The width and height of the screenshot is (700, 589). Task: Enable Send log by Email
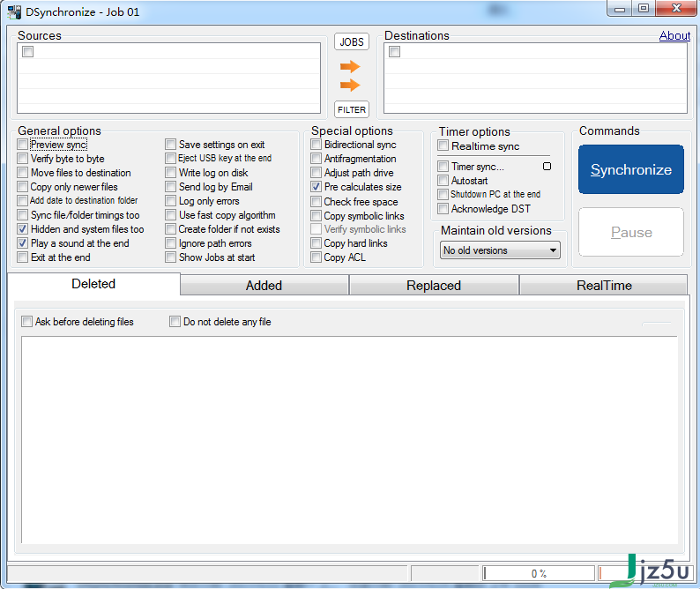pyautogui.click(x=170, y=187)
